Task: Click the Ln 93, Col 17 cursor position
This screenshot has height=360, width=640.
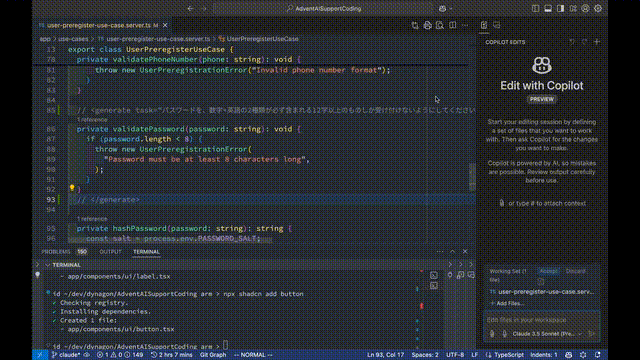Action: click(x=385, y=355)
